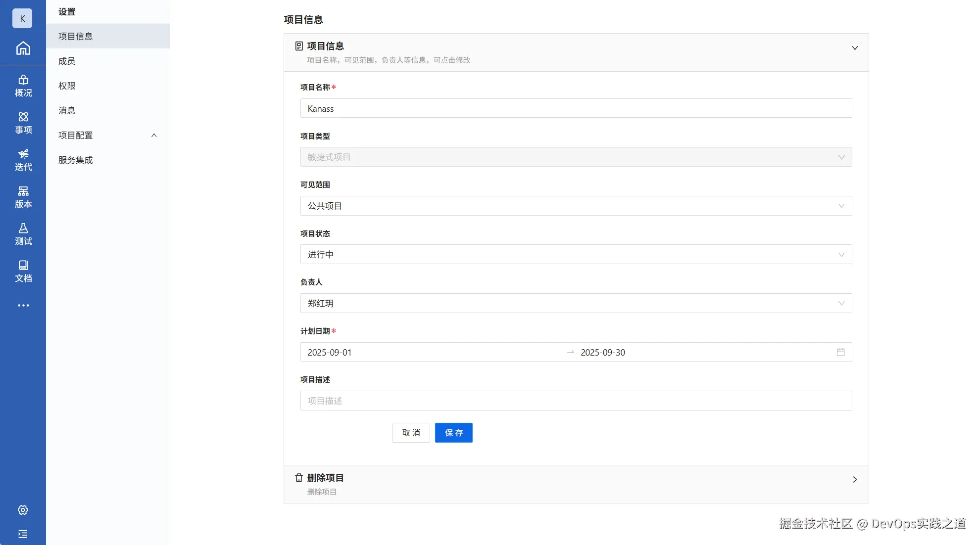This screenshot has width=980, height=545.
Task: Open the 测试 testing section
Action: pyautogui.click(x=23, y=234)
